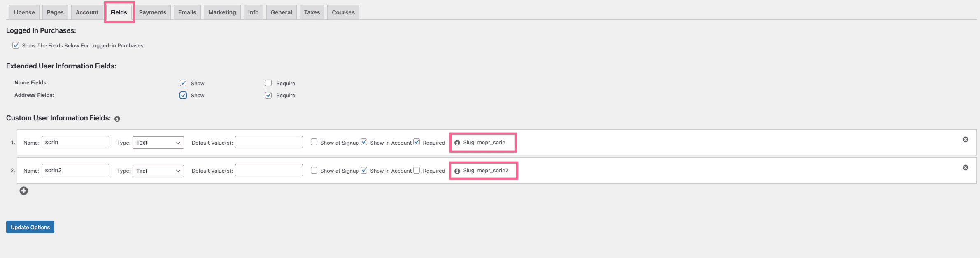The width and height of the screenshot is (980, 258).
Task: Open the General tab
Action: point(282,12)
